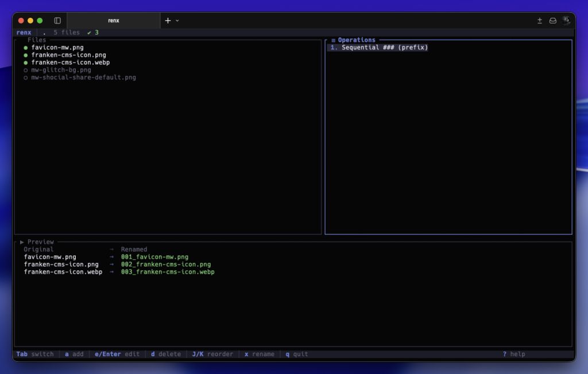
Task: Click franken-cms-icon.png in the Files list
Action: tap(69, 55)
